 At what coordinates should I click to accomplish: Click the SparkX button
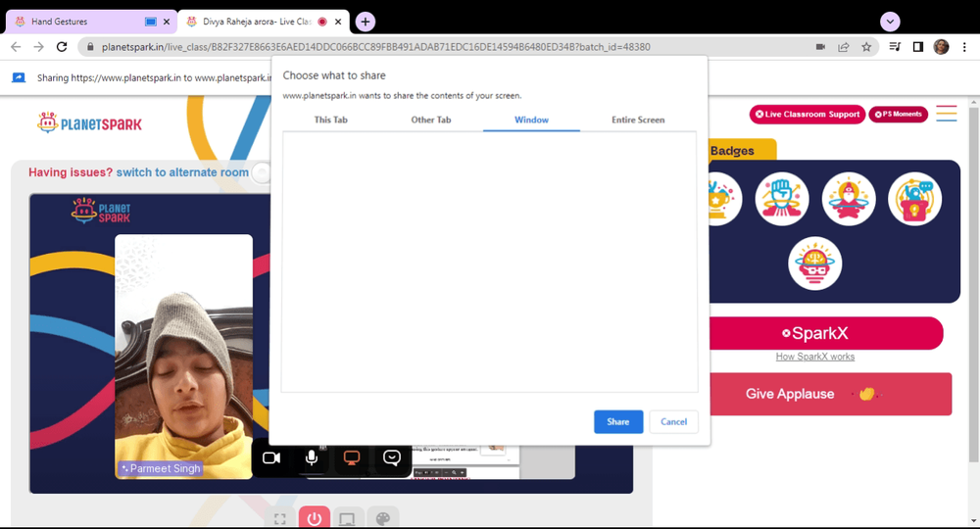pos(826,333)
